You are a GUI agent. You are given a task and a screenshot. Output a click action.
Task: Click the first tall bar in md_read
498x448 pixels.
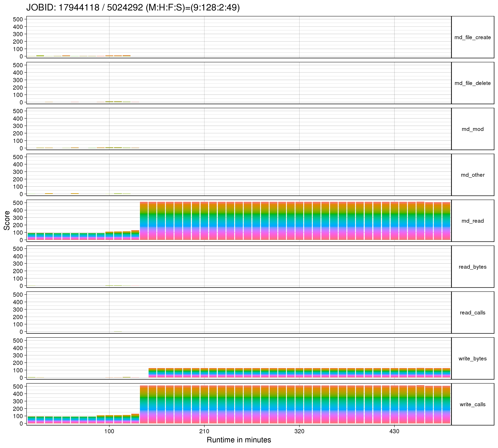coord(144,221)
